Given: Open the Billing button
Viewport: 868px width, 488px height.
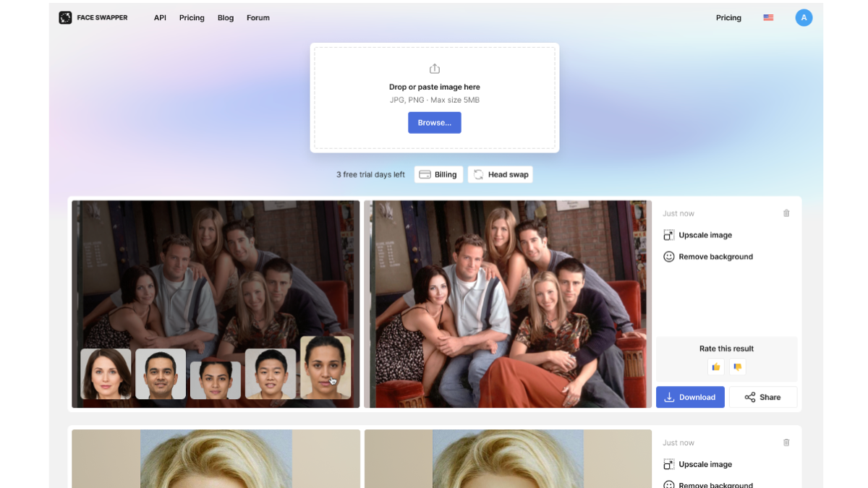Looking at the screenshot, I should tap(438, 174).
